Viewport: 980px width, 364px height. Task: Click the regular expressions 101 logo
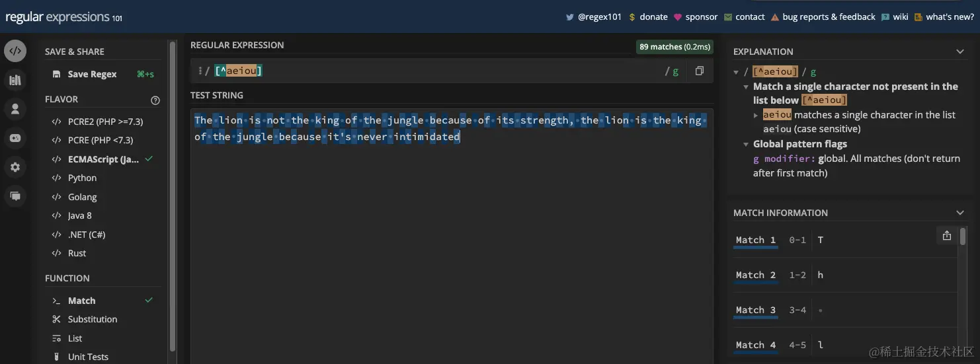click(x=63, y=18)
